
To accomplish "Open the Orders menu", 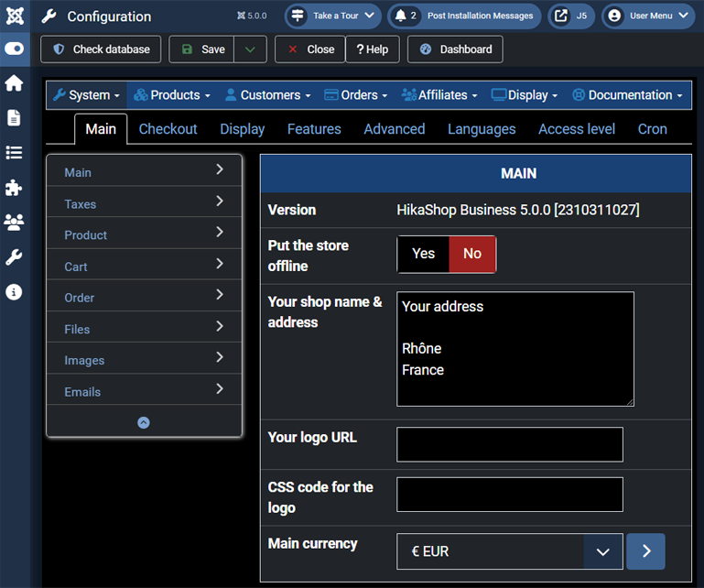I will click(355, 95).
